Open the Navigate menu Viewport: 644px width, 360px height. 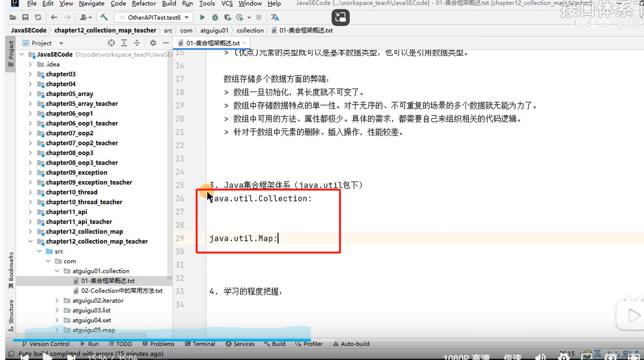pyautogui.click(x=91, y=4)
